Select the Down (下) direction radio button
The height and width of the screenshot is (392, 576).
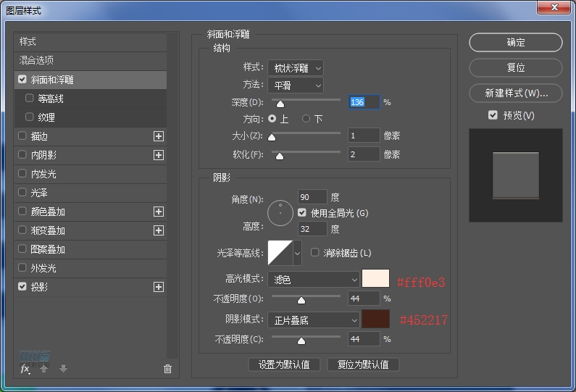(306, 119)
